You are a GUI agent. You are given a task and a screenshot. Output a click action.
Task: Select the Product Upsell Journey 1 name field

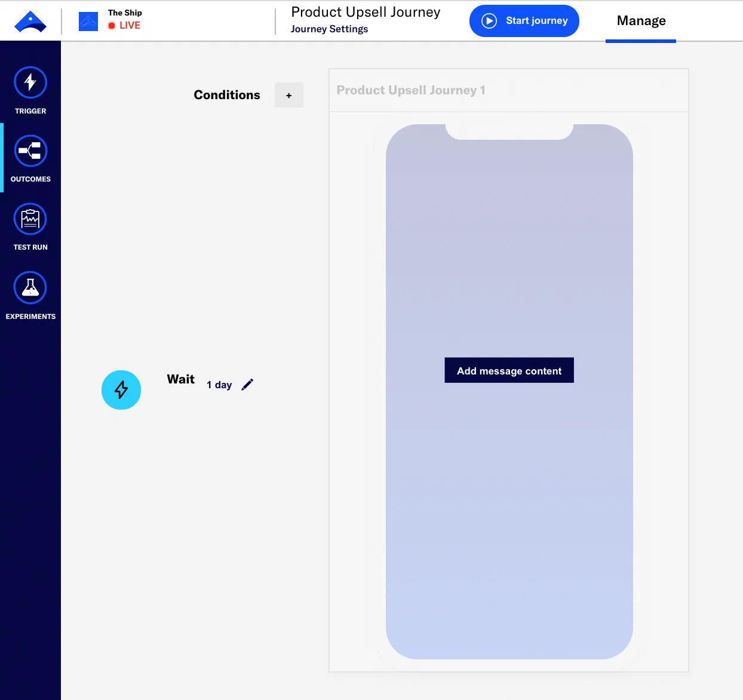click(411, 90)
